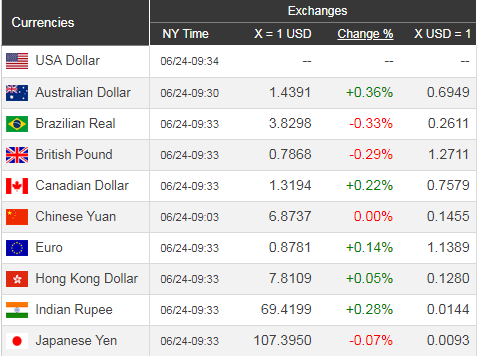Click the Indian flag icon

tap(17, 310)
